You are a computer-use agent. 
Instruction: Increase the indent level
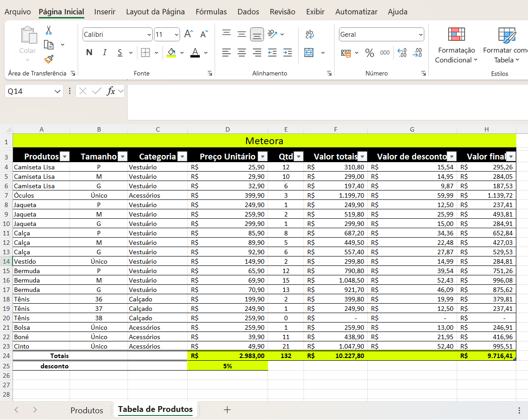coord(287,53)
